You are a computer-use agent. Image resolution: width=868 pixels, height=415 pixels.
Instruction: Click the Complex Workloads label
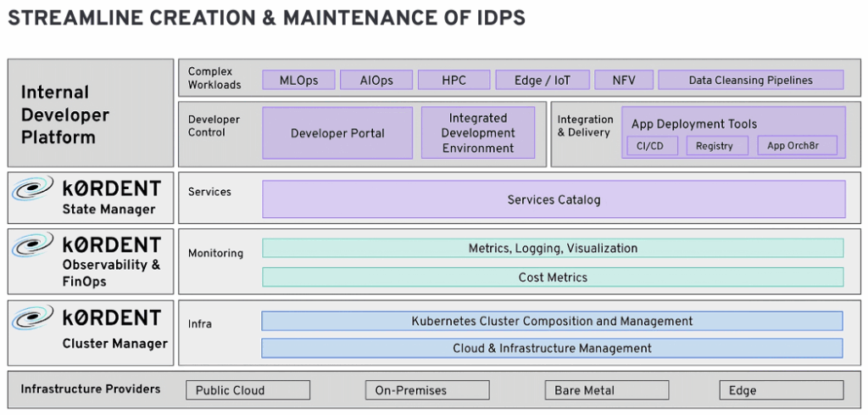(214, 78)
